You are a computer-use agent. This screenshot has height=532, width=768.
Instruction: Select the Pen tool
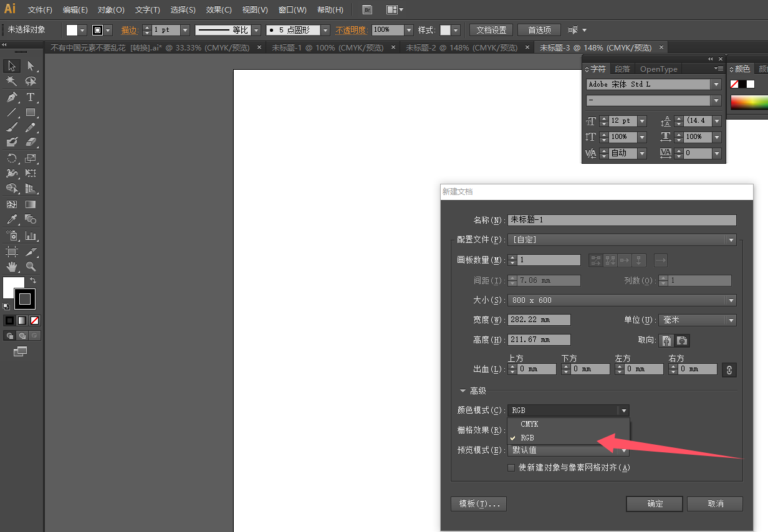tap(12, 97)
